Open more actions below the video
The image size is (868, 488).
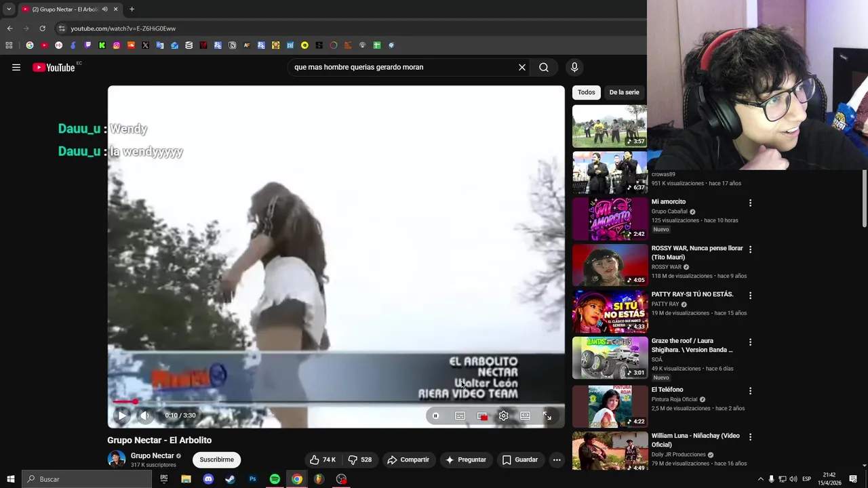(557, 460)
